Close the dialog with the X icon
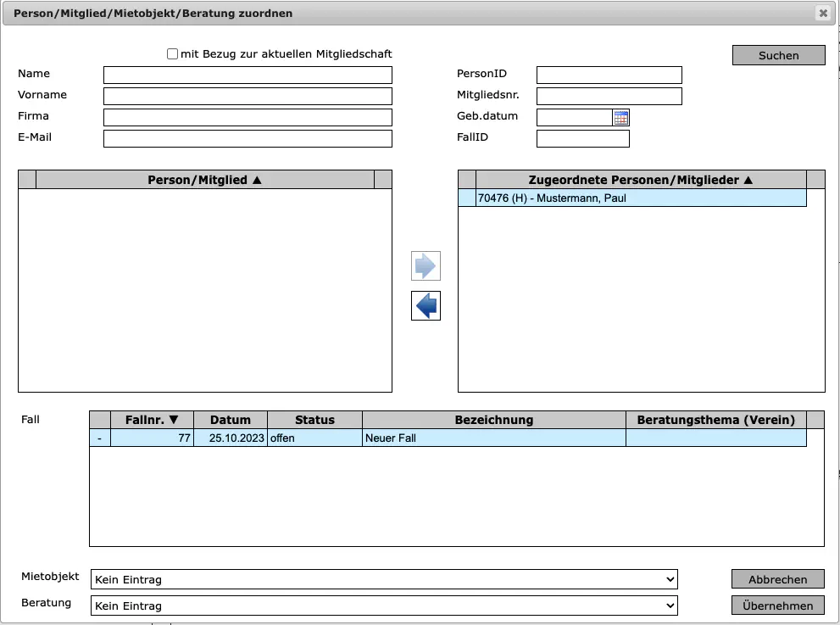This screenshot has height=625, width=840. 822,13
